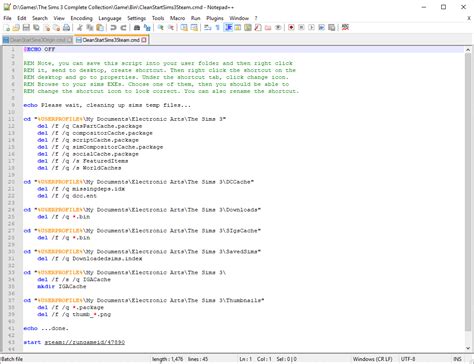Image resolution: width=474 pixels, height=364 pixels.
Task: Click the New file toolbar icon
Action: (x=7, y=28)
